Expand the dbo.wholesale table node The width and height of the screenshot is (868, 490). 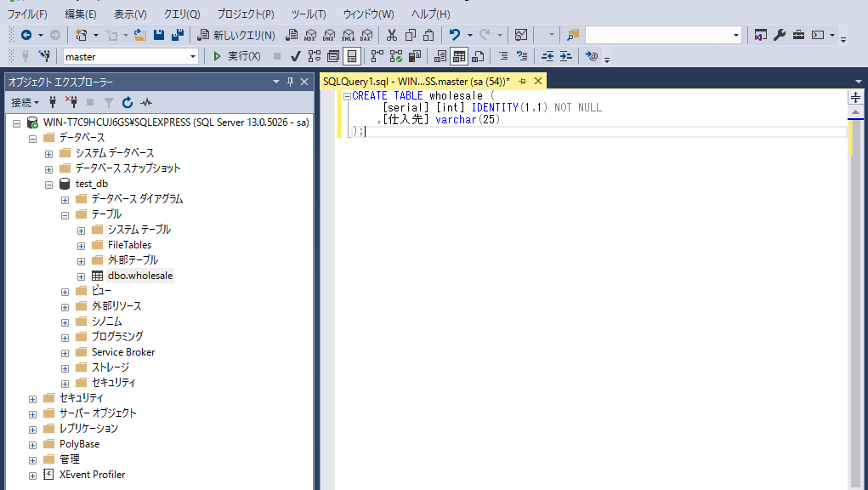pos(82,276)
